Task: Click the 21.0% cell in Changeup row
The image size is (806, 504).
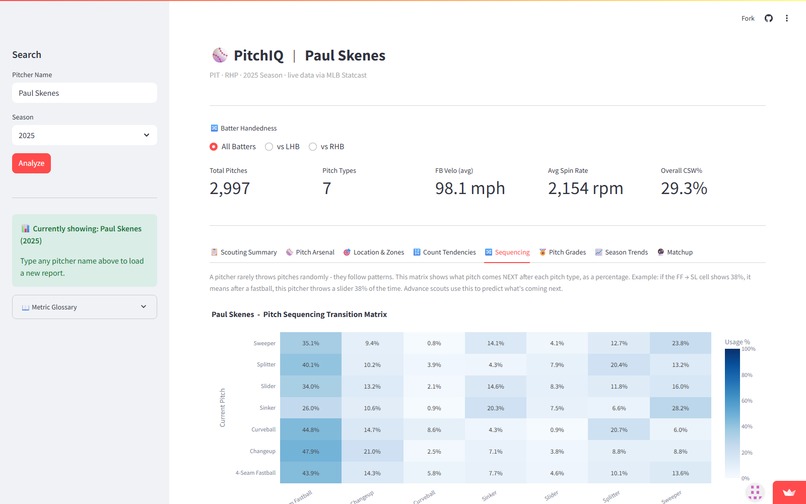Action: pos(372,451)
